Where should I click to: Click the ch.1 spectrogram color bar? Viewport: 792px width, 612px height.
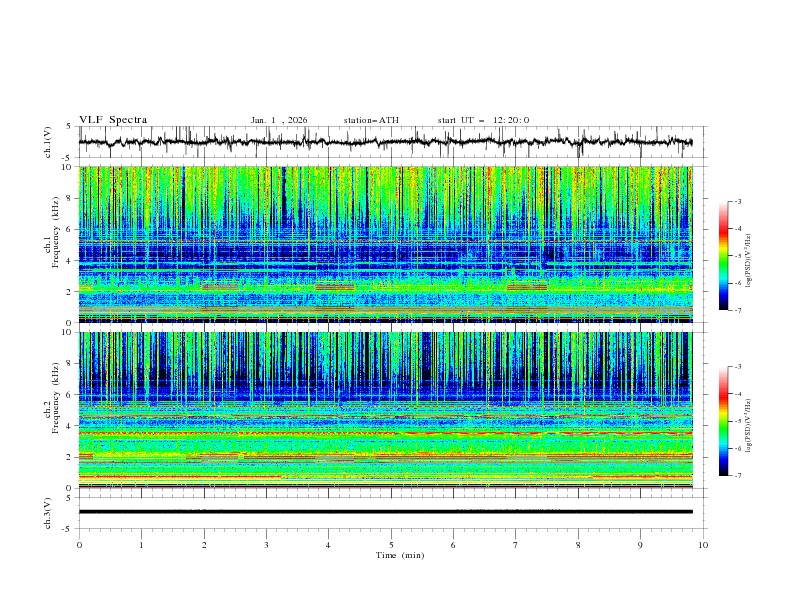pyautogui.click(x=723, y=256)
